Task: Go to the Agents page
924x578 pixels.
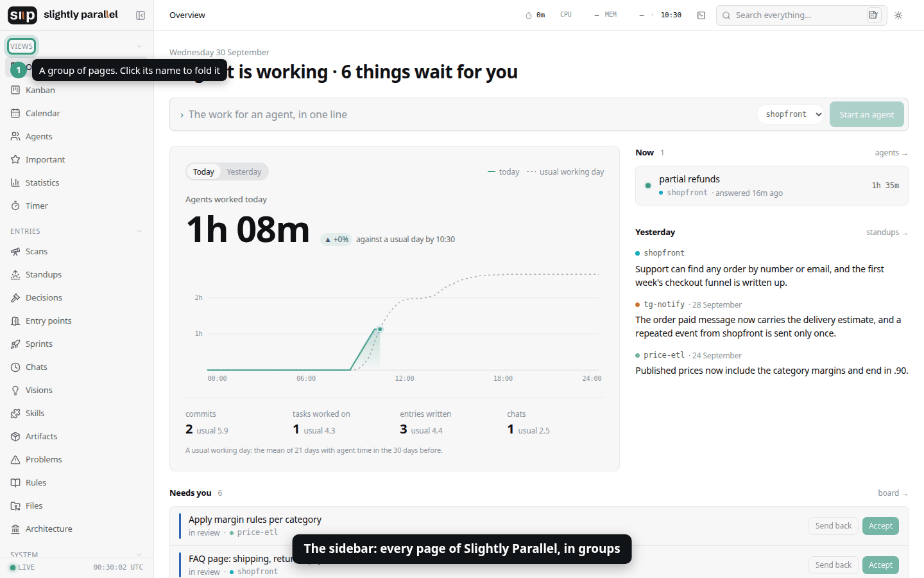Action: click(x=77, y=136)
